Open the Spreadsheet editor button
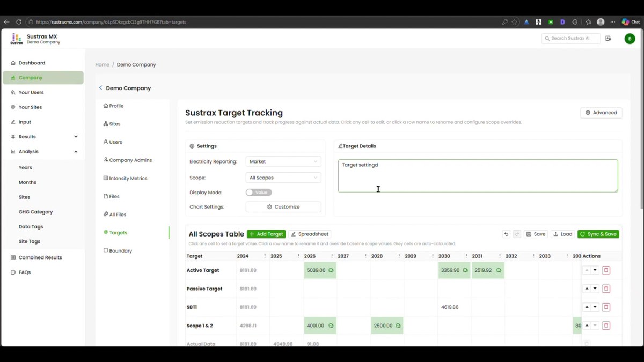 [x=310, y=234]
